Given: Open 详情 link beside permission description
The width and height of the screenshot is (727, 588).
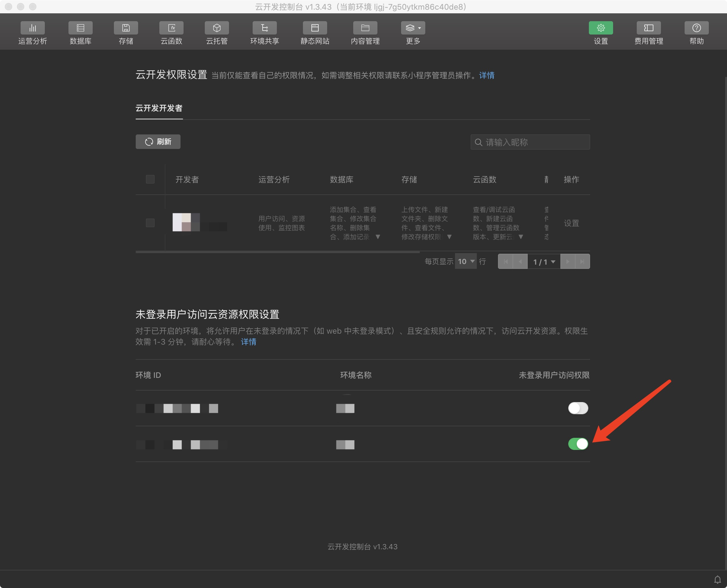Looking at the screenshot, I should 486,75.
